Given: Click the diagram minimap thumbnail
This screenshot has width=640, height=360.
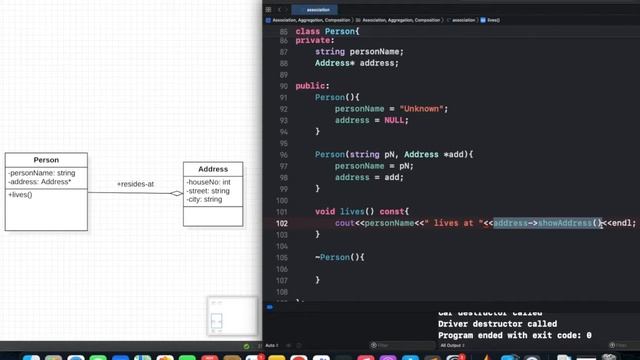Looking at the screenshot, I should point(232,316).
